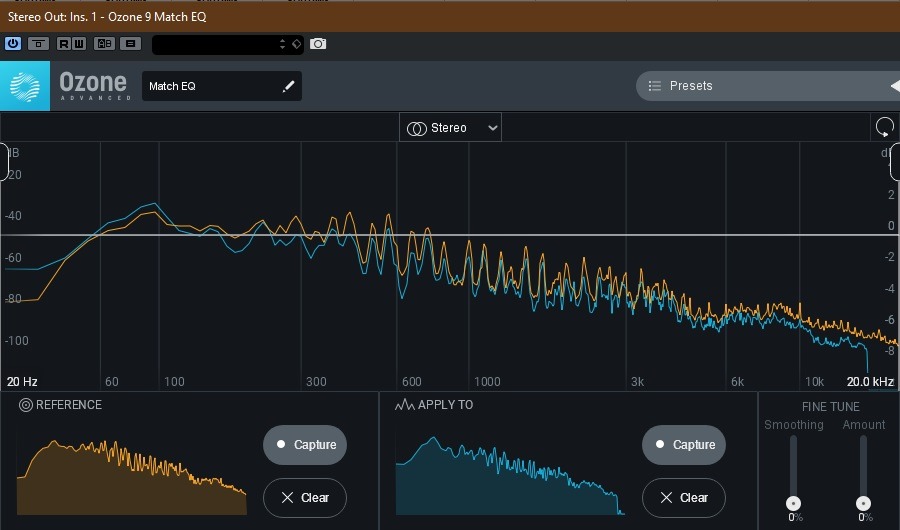Switch A/B settings comparison button
Image resolution: width=900 pixels, height=530 pixels.
(x=104, y=44)
